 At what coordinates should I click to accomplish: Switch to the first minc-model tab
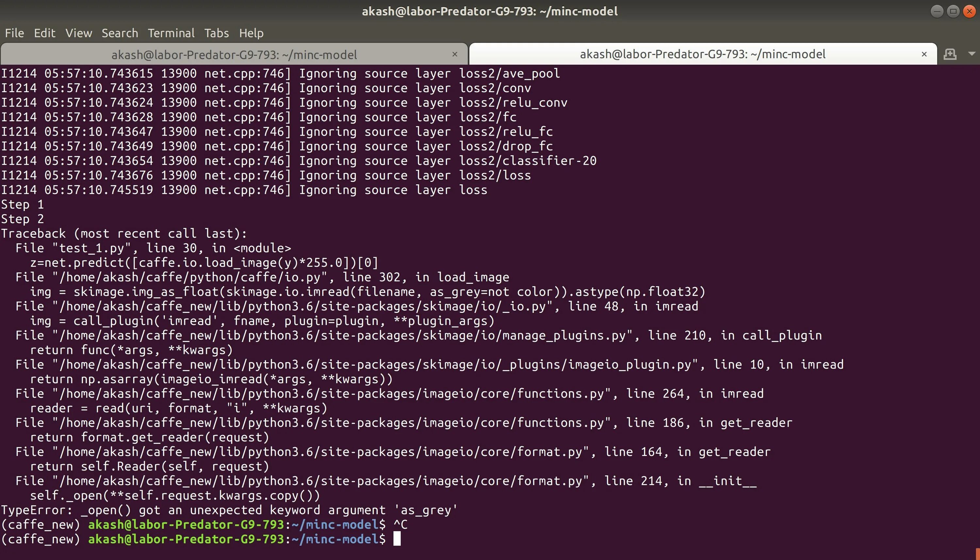click(x=234, y=55)
